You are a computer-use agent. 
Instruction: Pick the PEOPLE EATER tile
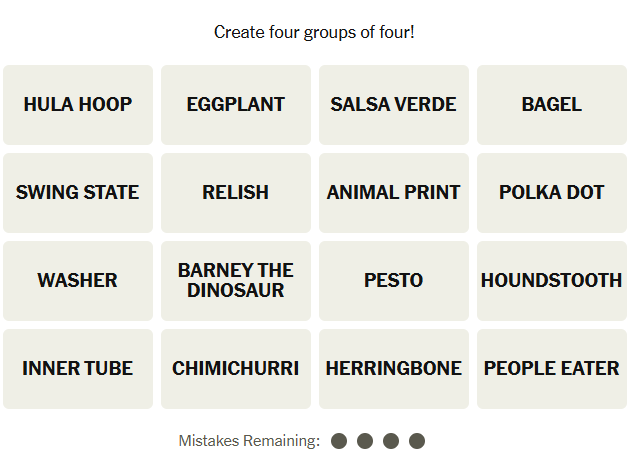tap(552, 369)
